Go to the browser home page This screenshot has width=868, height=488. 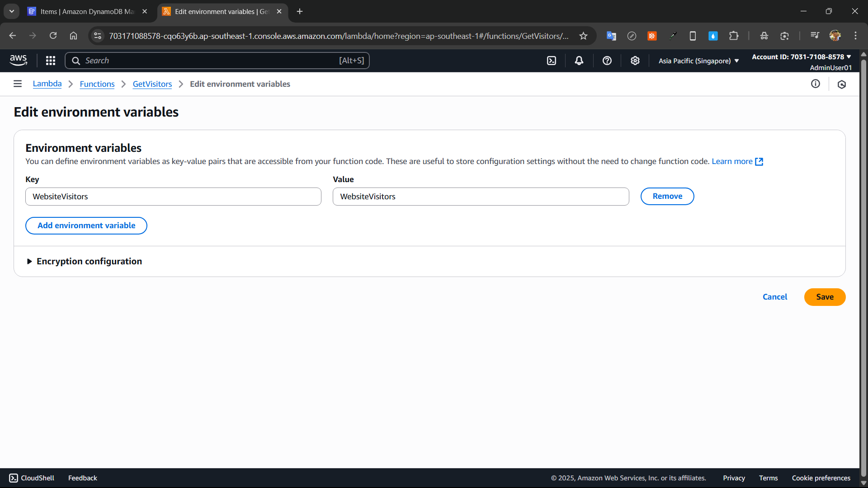pos(74,36)
